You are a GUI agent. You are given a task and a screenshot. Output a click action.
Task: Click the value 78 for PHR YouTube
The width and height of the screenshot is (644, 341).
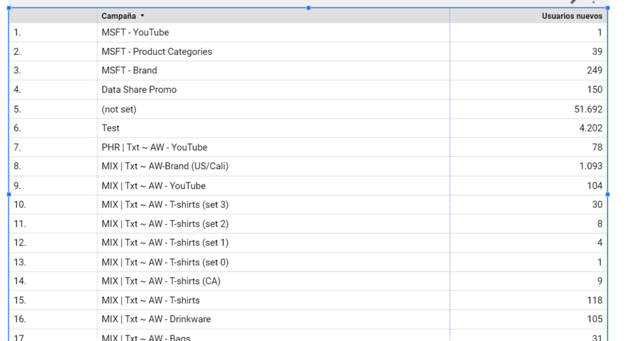point(597,147)
